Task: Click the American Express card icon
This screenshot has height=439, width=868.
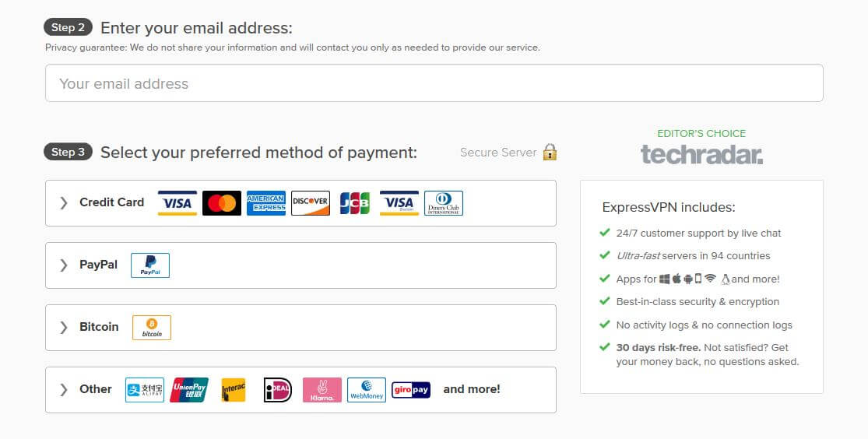Action: [266, 203]
